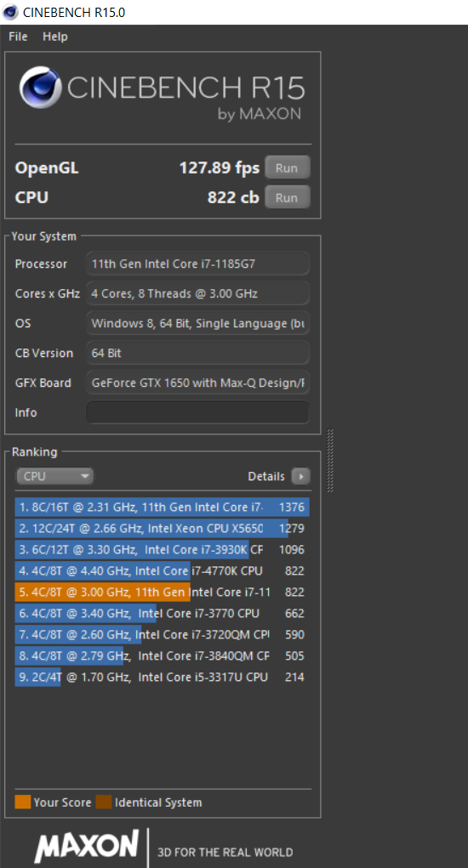Viewport: 468px width, 868px height.
Task: Click the Cinebench sphere logo
Action: coord(40,88)
